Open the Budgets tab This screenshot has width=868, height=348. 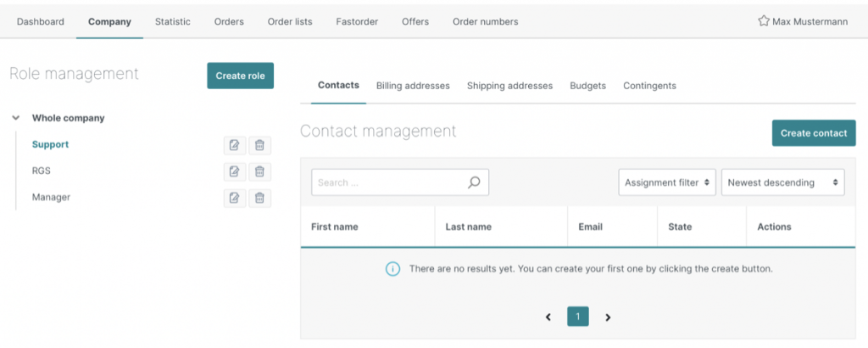[x=587, y=86]
